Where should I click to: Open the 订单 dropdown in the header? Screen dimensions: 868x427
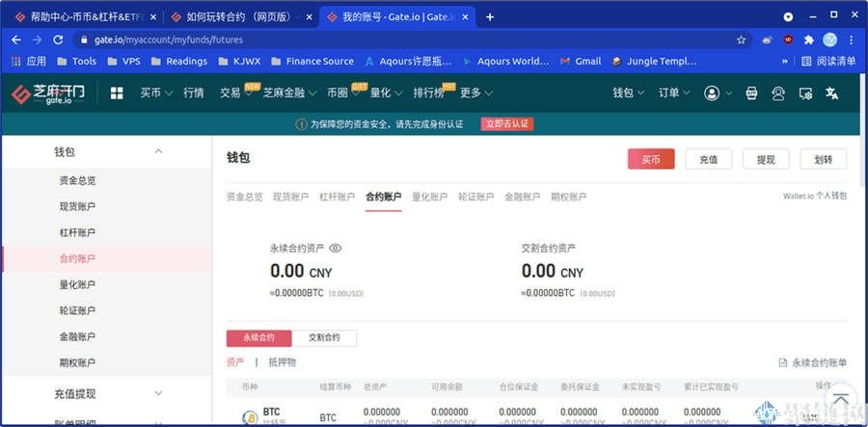coord(673,93)
